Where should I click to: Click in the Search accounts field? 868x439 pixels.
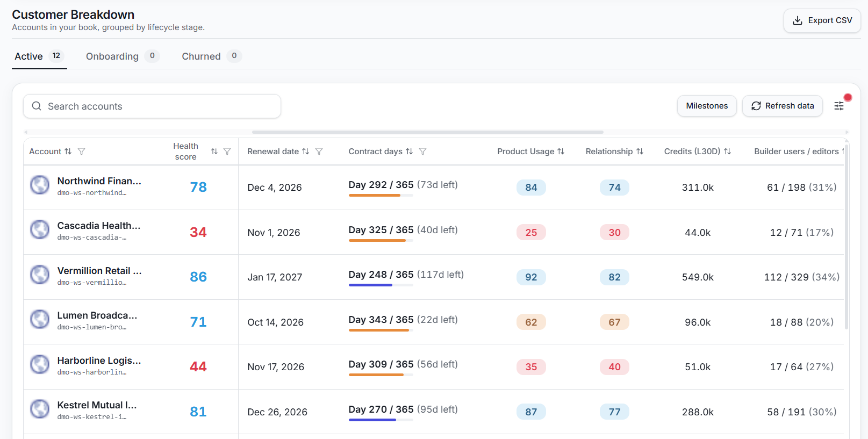[152, 106]
